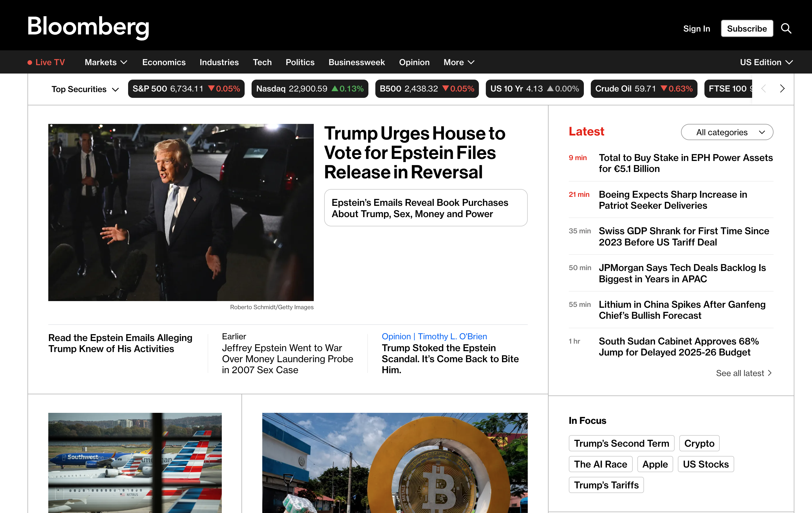812x513 pixels.
Task: Open the Top Securities selector
Action: [85, 89]
